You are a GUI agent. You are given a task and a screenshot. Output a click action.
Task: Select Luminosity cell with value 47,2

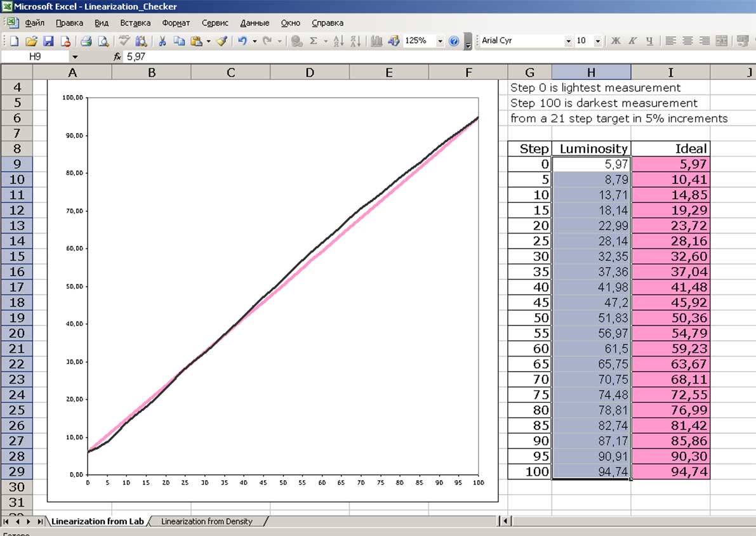click(x=591, y=302)
